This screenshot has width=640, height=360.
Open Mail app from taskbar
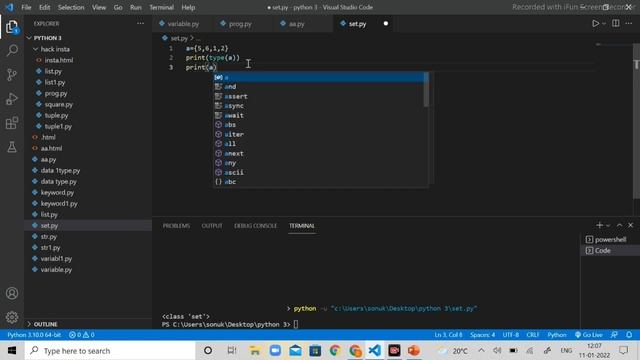(x=295, y=351)
